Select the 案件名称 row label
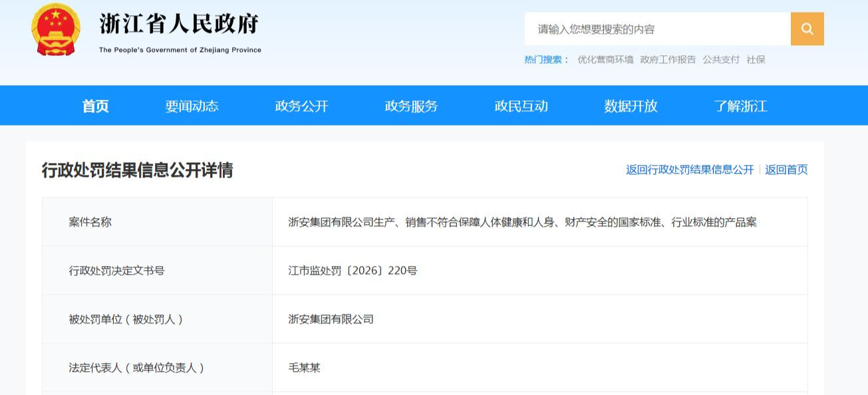The image size is (868, 395). point(90,222)
